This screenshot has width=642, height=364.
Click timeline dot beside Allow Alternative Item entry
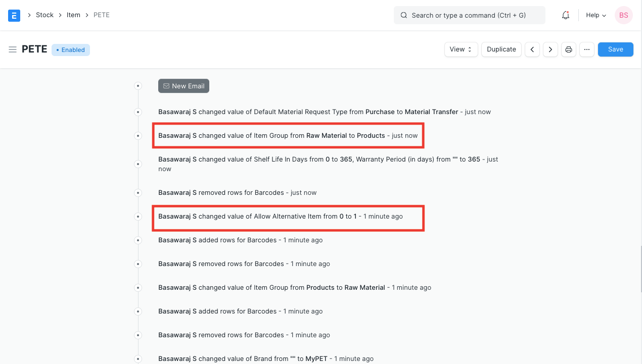click(138, 217)
